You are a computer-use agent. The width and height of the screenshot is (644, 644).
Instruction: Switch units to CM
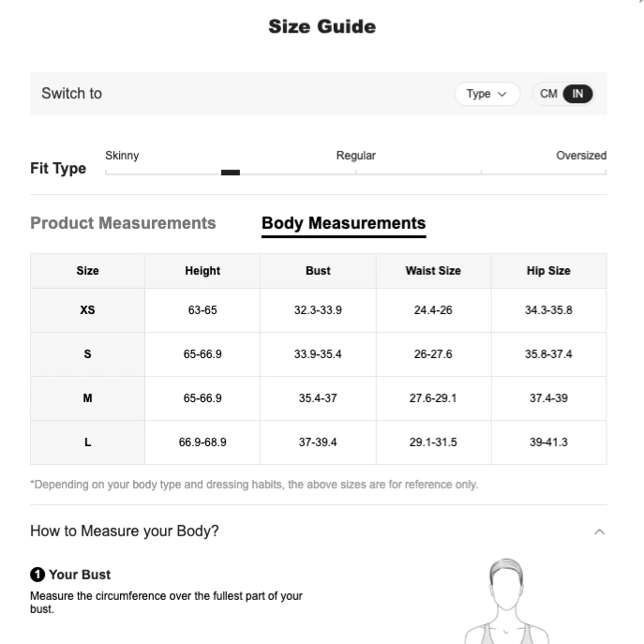pyautogui.click(x=548, y=94)
